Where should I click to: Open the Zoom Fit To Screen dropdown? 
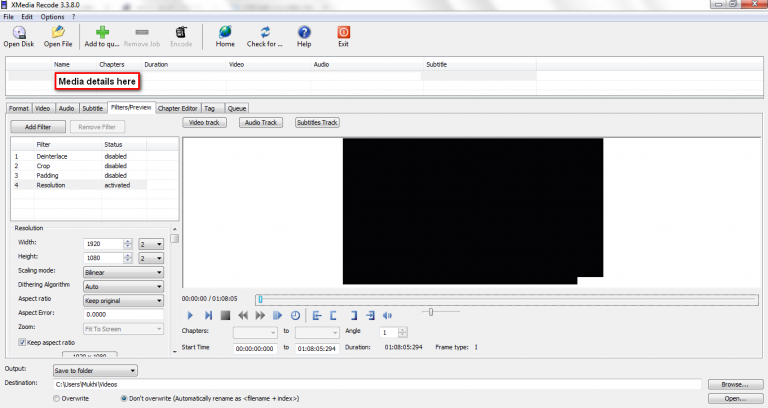[123, 329]
